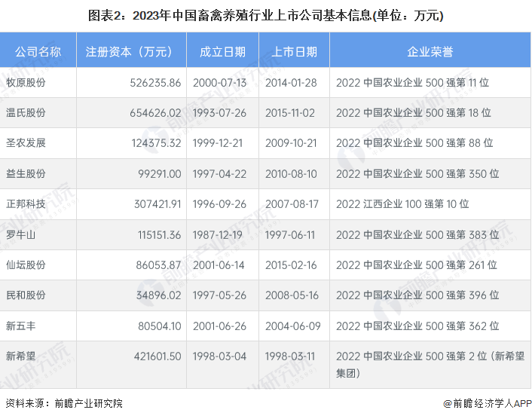The height and width of the screenshot is (419, 532).
Task: Click the company name 正邦科技
Action: pyautogui.click(x=26, y=204)
